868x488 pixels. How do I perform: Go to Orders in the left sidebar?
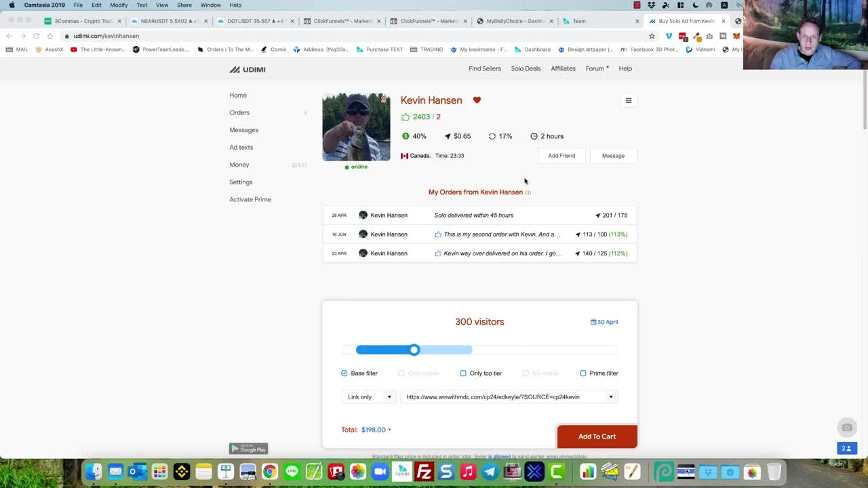pos(239,113)
